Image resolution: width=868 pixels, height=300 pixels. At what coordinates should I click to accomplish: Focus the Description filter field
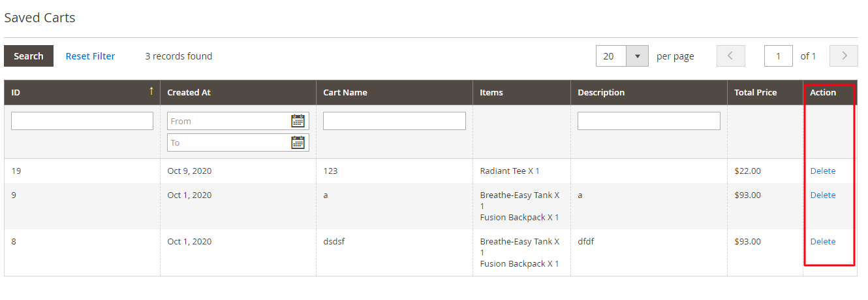pyautogui.click(x=649, y=121)
